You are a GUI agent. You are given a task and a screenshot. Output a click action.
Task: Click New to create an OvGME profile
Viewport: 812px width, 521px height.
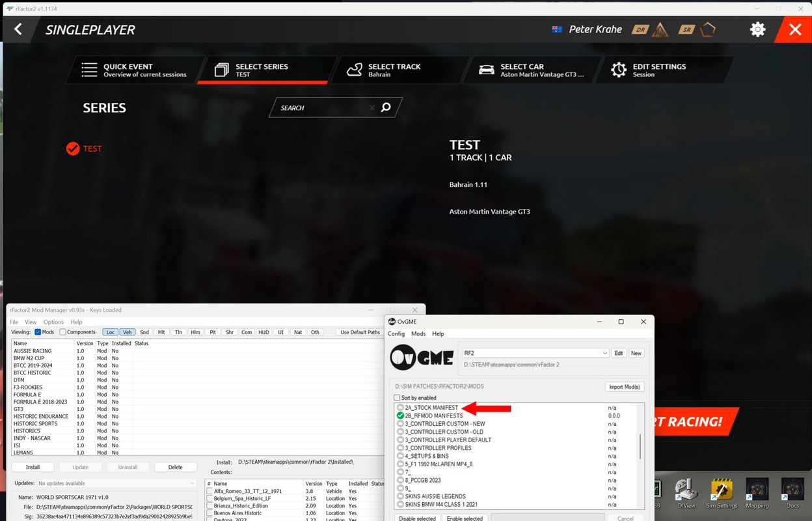[636, 353]
